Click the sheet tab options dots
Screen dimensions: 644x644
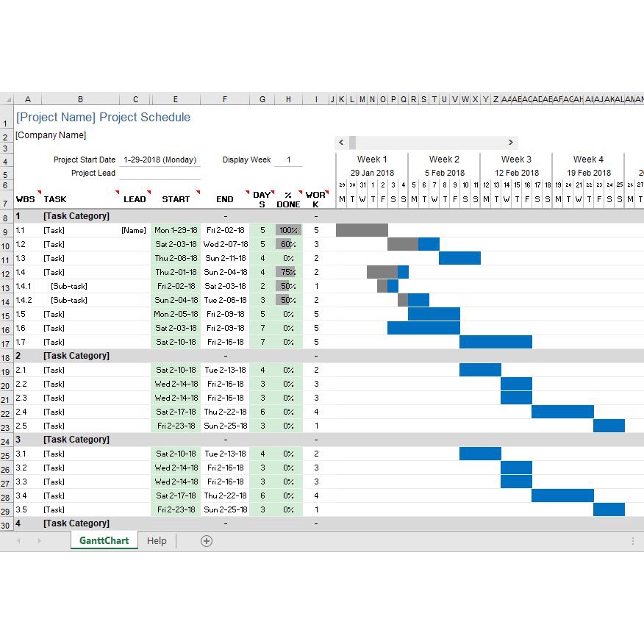coord(632,541)
